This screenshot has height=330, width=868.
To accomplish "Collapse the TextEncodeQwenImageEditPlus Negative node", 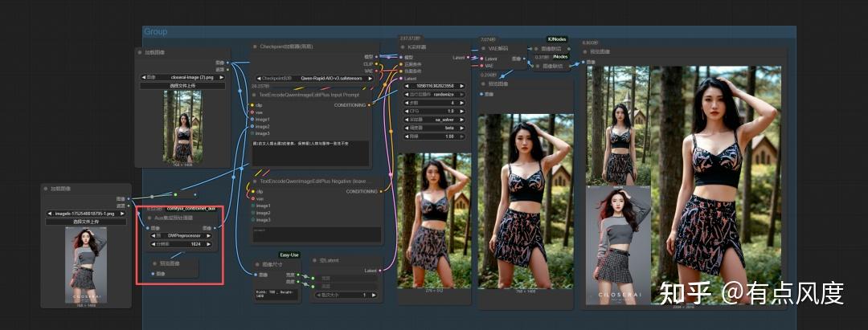I will coord(254,181).
